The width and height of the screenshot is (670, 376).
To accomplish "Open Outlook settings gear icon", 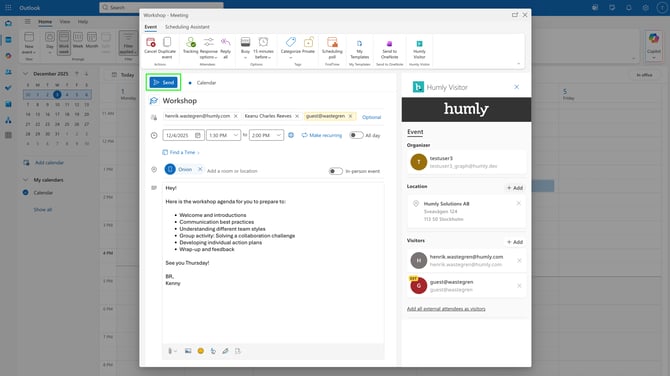I will (x=646, y=8).
